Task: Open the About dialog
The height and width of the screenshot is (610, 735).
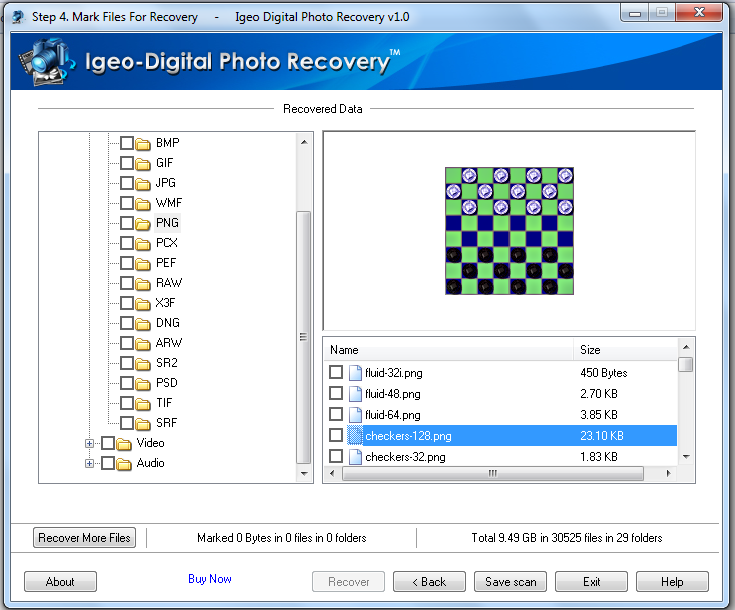Action: [x=60, y=582]
